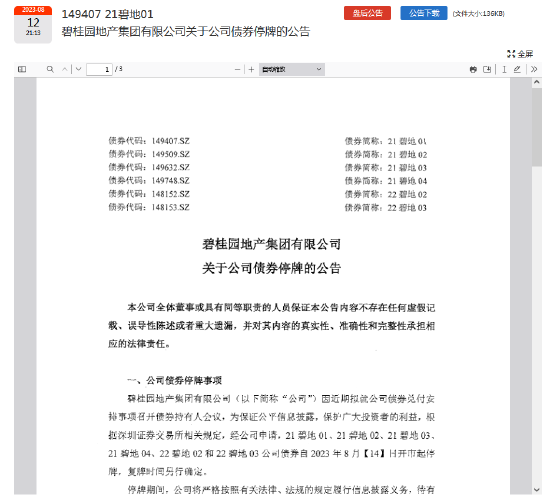
Task: Click the total pages indicator /3
Action: [119, 69]
